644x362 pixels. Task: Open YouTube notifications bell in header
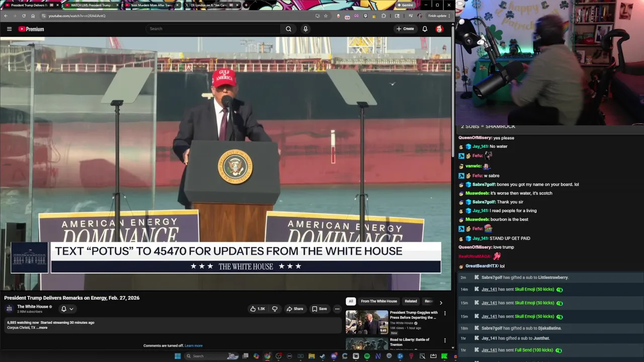pos(425,29)
